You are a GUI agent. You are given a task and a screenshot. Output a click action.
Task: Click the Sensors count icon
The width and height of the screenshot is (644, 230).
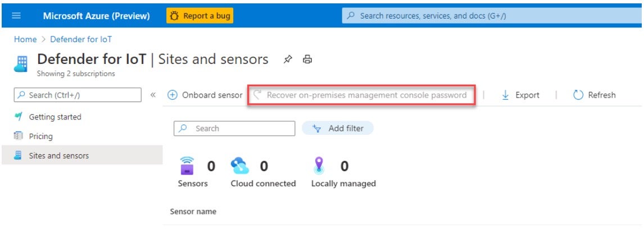pyautogui.click(x=188, y=166)
